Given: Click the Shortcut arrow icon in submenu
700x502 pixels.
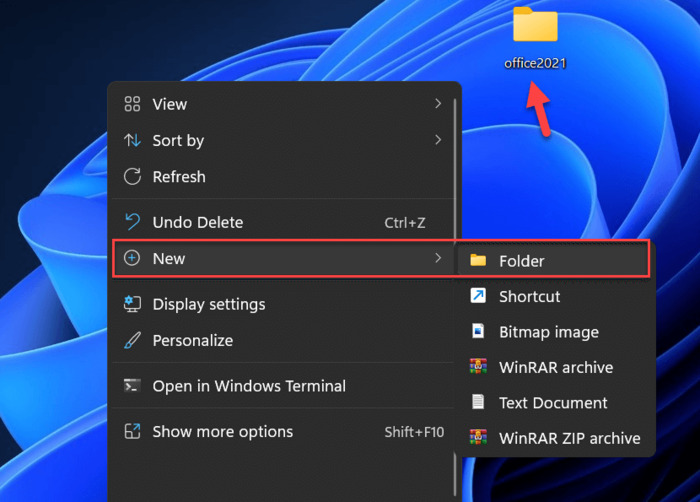Looking at the screenshot, I should [478, 296].
